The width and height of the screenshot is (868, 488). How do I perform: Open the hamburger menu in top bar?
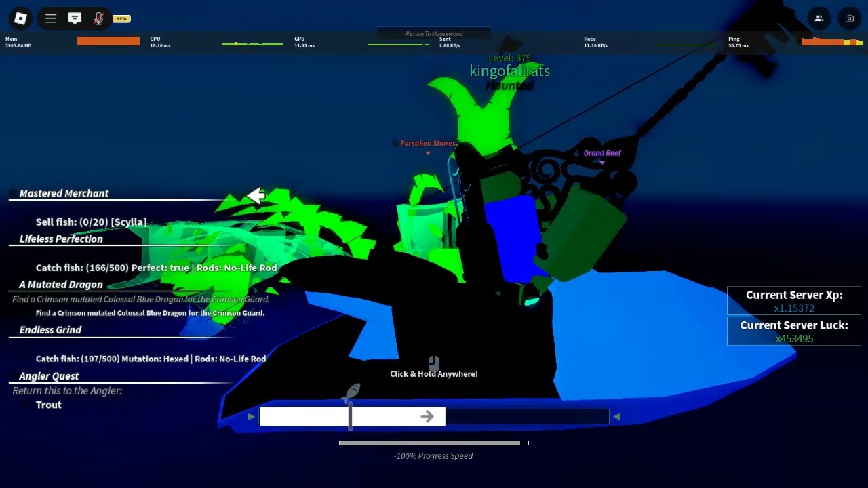[x=51, y=19]
